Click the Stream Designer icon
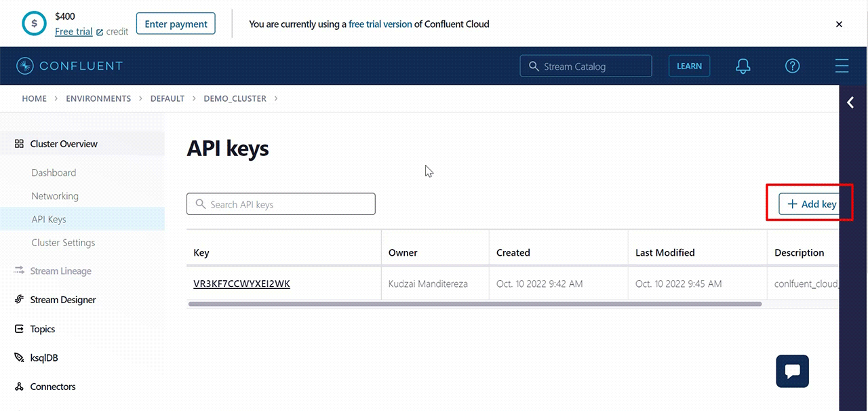The width and height of the screenshot is (868, 411). point(19,300)
